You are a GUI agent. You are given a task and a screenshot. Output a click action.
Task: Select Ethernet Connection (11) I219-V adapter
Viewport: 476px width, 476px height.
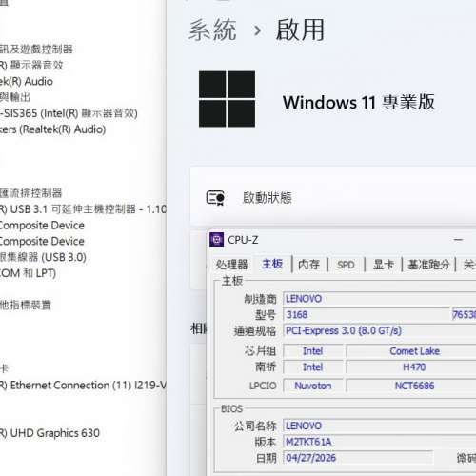tap(83, 385)
